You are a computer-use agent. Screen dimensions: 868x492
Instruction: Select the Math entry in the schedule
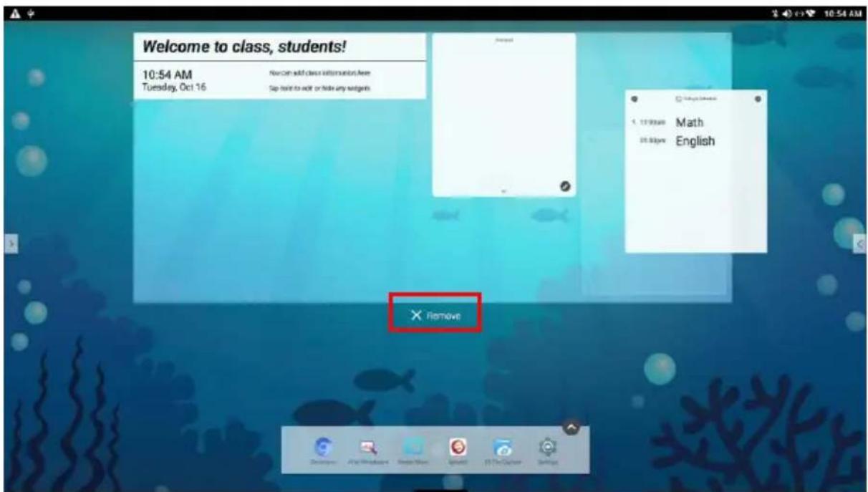click(x=690, y=122)
